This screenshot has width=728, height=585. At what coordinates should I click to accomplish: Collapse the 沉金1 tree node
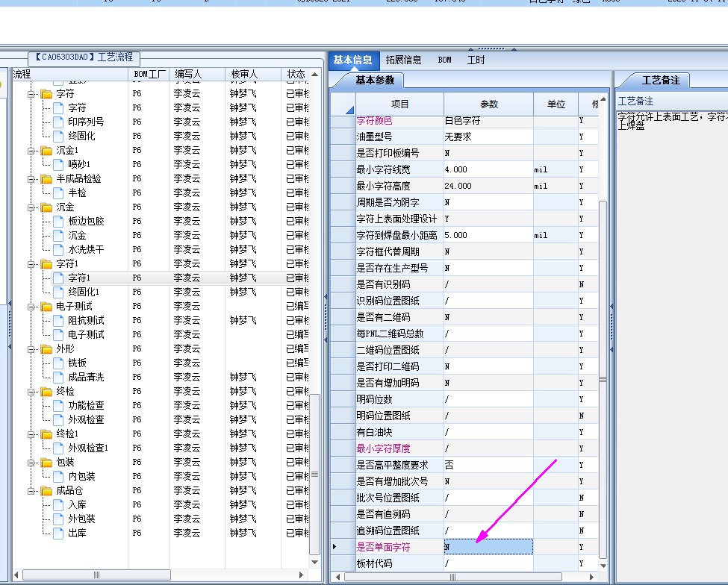tap(31, 150)
